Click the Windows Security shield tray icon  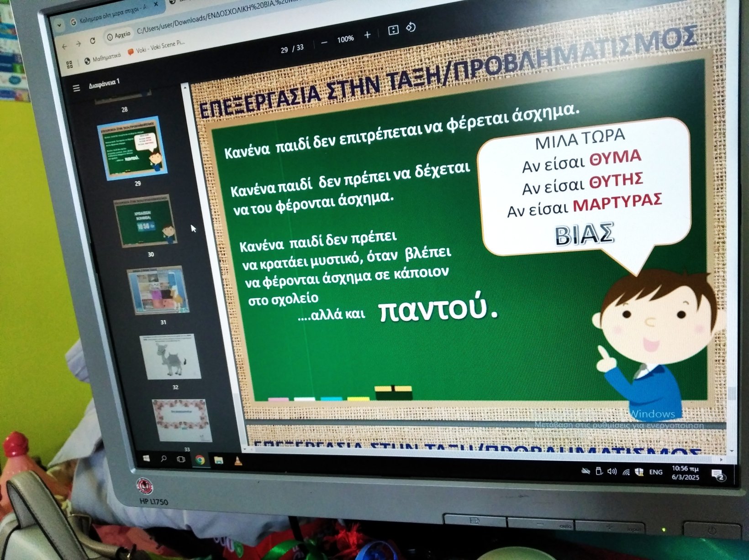coord(639,472)
